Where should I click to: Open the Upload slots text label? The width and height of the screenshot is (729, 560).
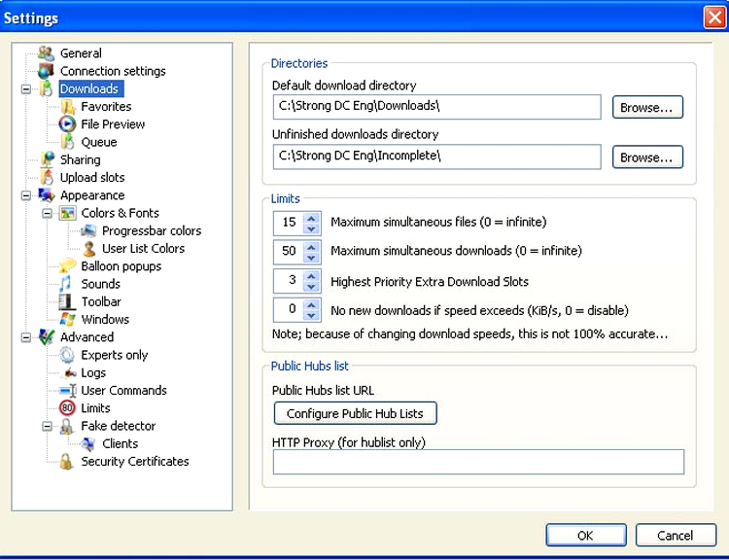92,177
